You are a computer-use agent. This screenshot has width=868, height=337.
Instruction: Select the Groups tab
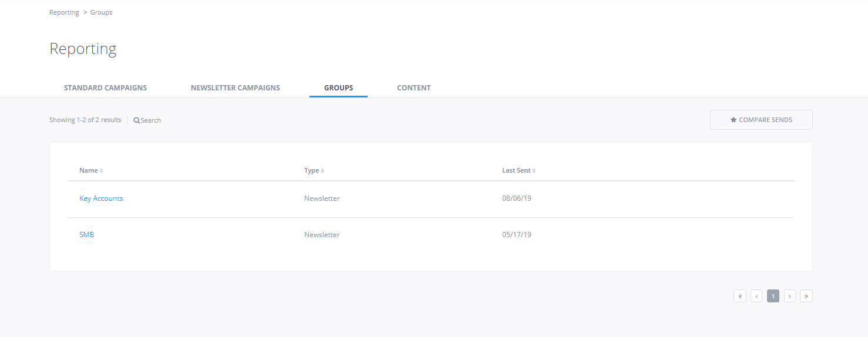(339, 88)
